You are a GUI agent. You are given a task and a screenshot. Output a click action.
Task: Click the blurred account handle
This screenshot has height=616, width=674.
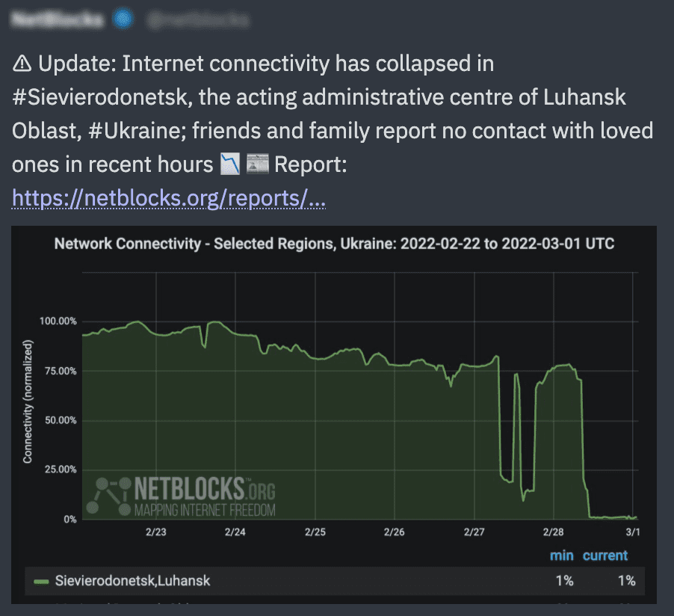(x=198, y=19)
